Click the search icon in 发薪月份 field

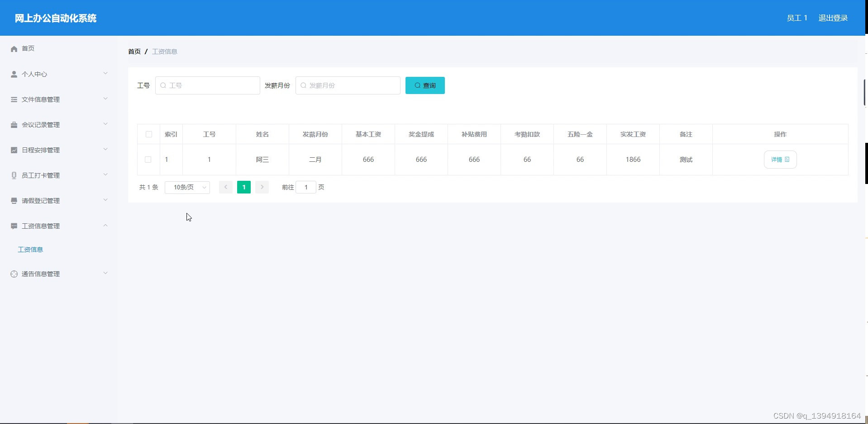point(304,85)
